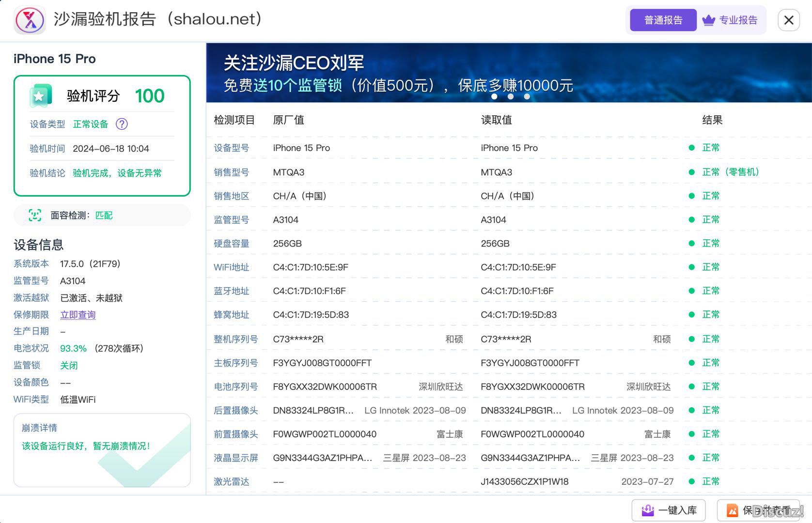Select the first banner carousel dot
The image size is (812, 523).
494,96
